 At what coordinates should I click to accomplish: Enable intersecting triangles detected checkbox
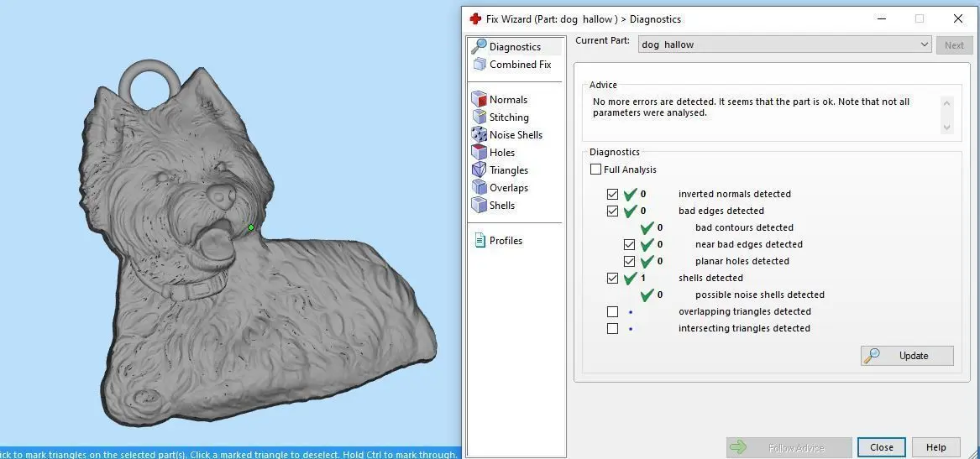coord(612,328)
